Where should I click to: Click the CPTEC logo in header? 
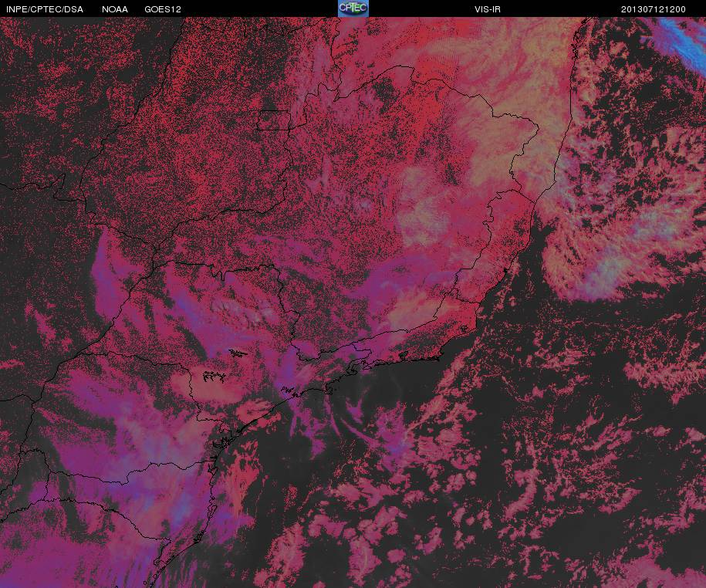[x=353, y=8]
